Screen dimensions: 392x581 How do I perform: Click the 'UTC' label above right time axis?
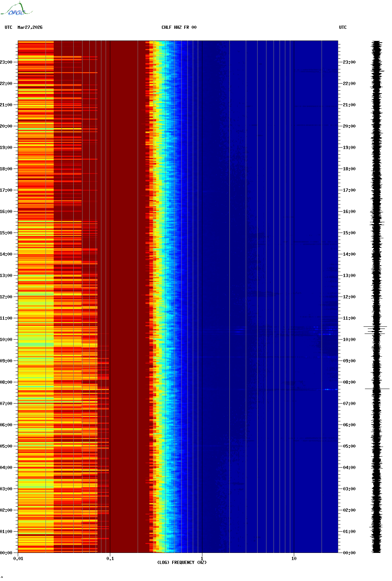pos(343,27)
